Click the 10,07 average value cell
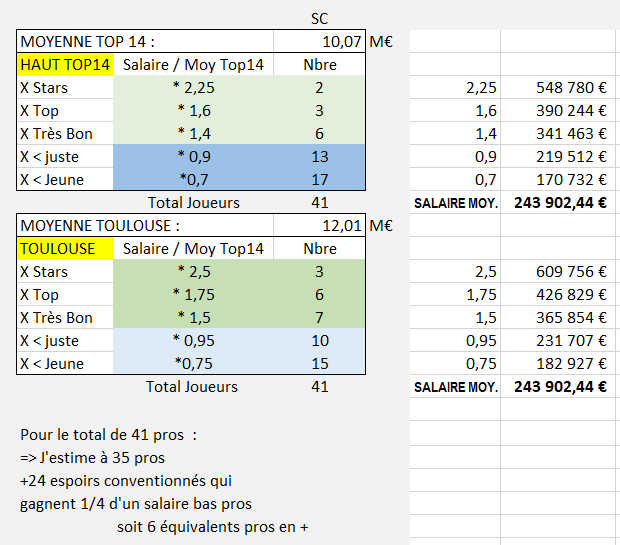Image resolution: width=620 pixels, height=545 pixels. coord(319,42)
